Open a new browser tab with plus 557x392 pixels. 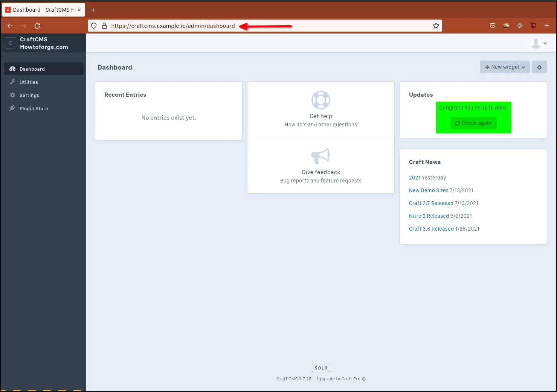93,10
